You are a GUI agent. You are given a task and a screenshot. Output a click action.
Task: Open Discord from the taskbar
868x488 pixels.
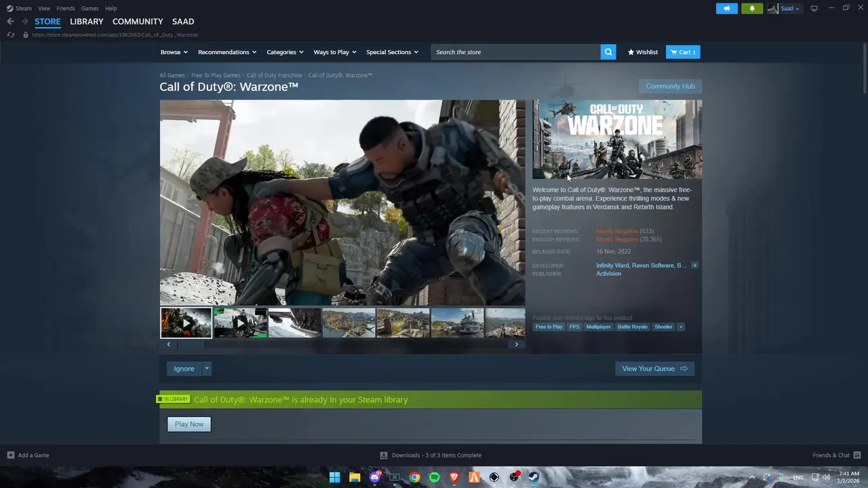pos(374,477)
